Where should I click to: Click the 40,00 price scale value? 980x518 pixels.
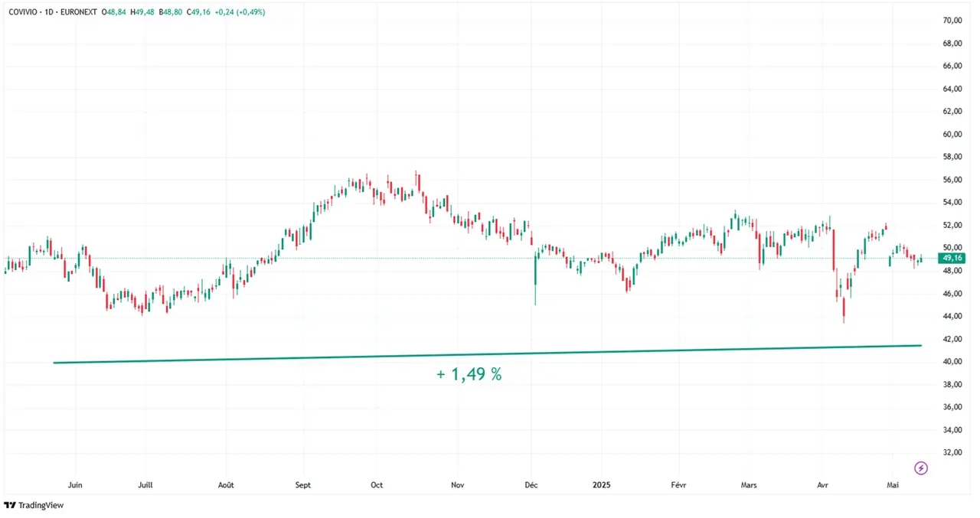(x=952, y=362)
